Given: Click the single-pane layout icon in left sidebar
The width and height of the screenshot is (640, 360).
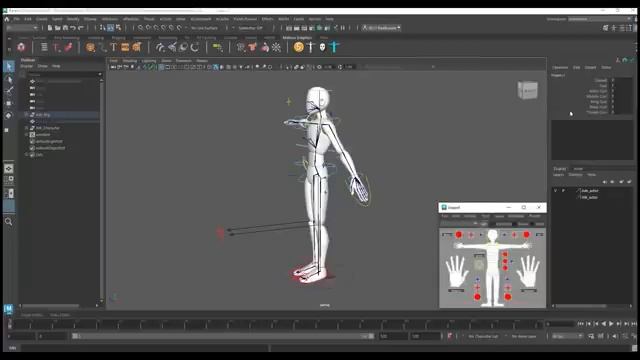Looking at the screenshot, I should pyautogui.click(x=9, y=168).
